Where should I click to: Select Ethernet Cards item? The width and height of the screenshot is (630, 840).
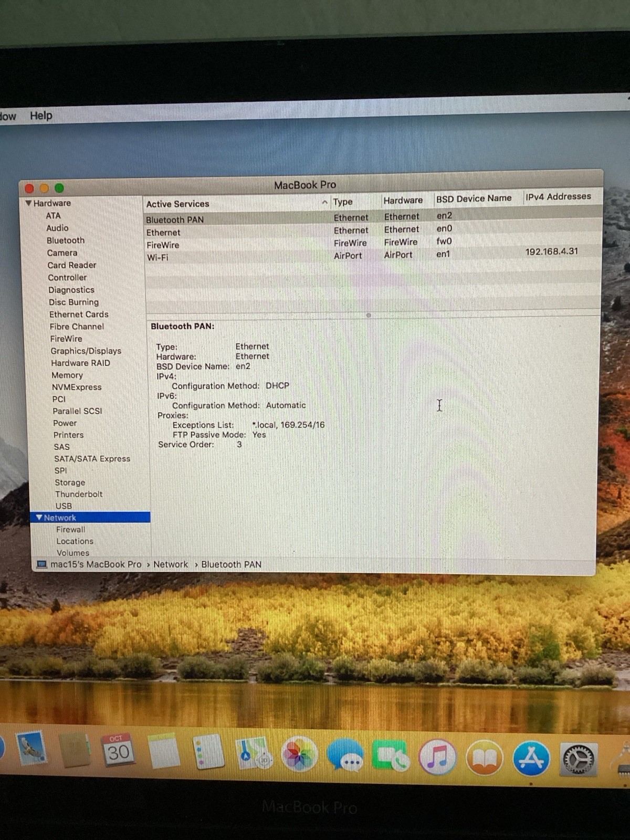click(79, 314)
